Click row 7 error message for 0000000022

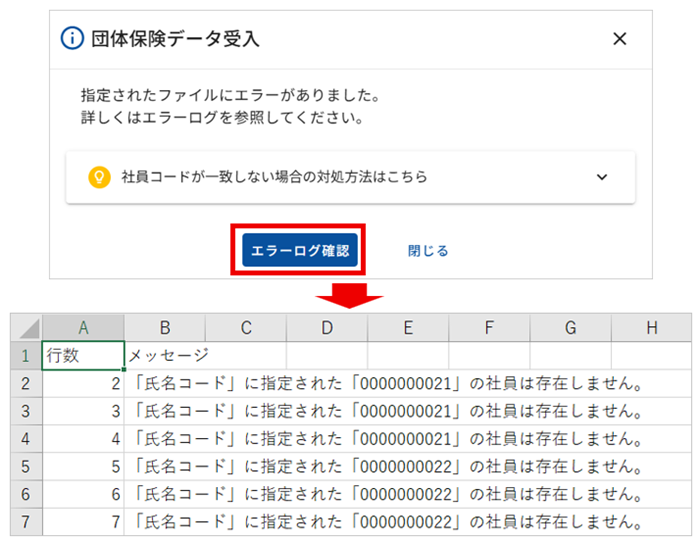coord(387,522)
